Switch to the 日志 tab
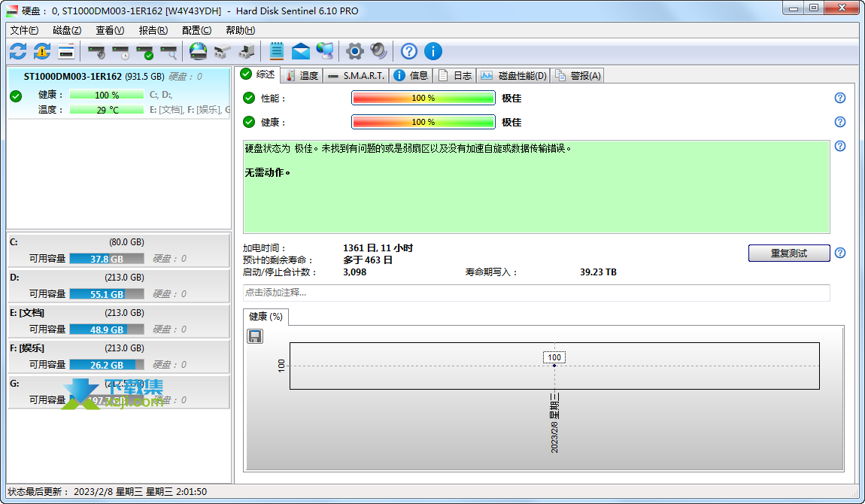 (x=455, y=75)
